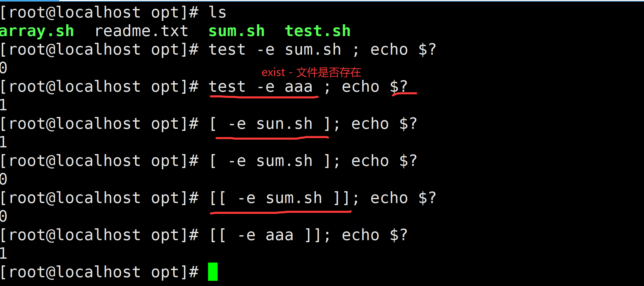Click sum.sh inside the double-bracket test
This screenshot has height=286, width=644.
[294, 198]
